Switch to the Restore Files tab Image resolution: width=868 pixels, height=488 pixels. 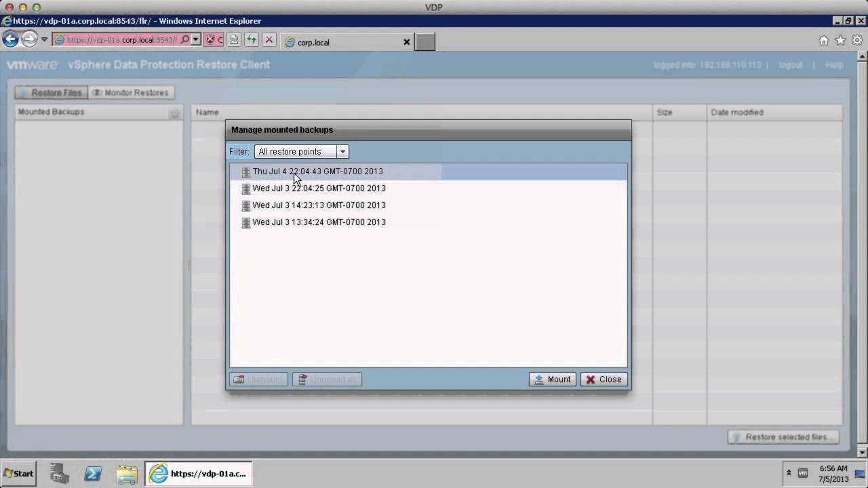(51, 92)
